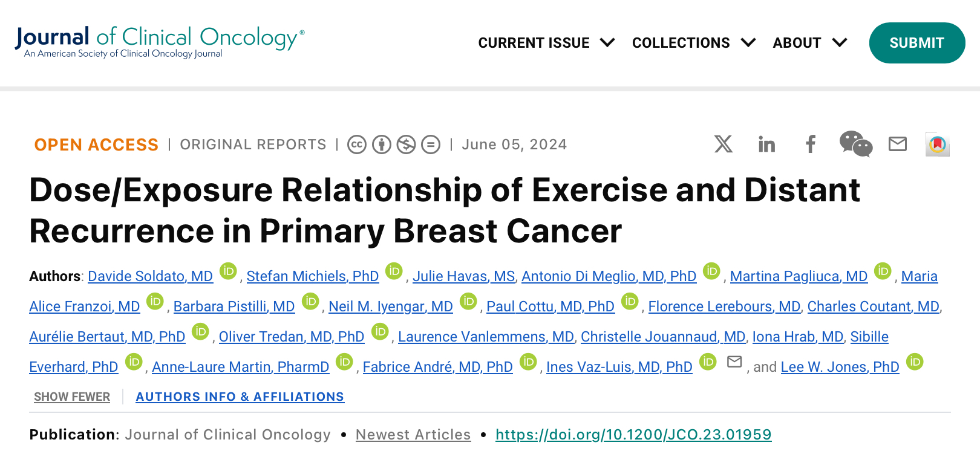The height and width of the screenshot is (454, 980).
Task: Open Stefan Michiels author link
Action: pos(313,276)
